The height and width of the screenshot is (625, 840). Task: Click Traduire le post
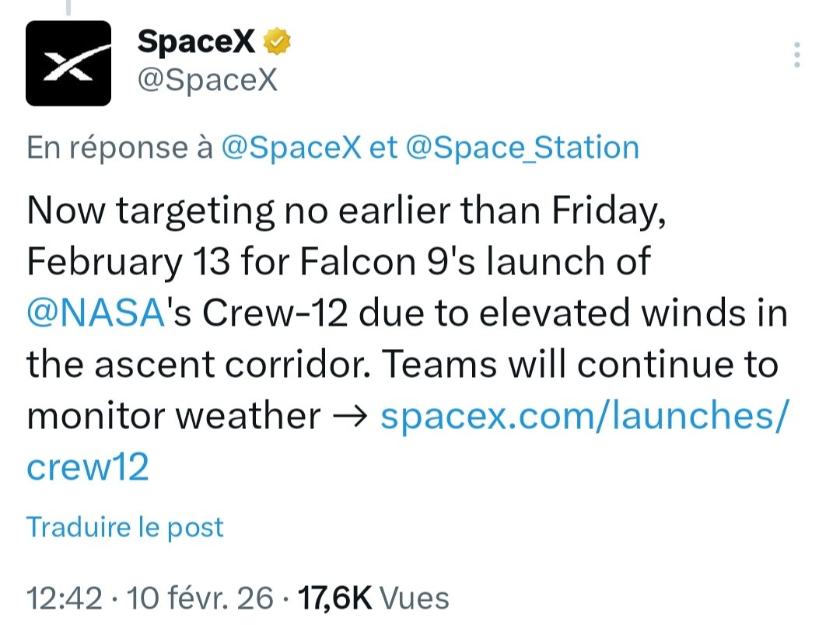click(125, 527)
